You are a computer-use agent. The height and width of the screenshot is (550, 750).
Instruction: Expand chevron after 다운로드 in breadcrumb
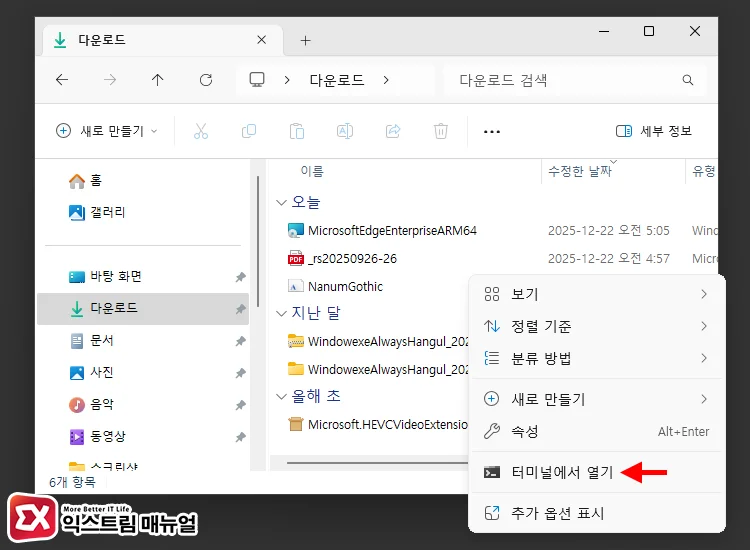pyautogui.click(x=386, y=80)
